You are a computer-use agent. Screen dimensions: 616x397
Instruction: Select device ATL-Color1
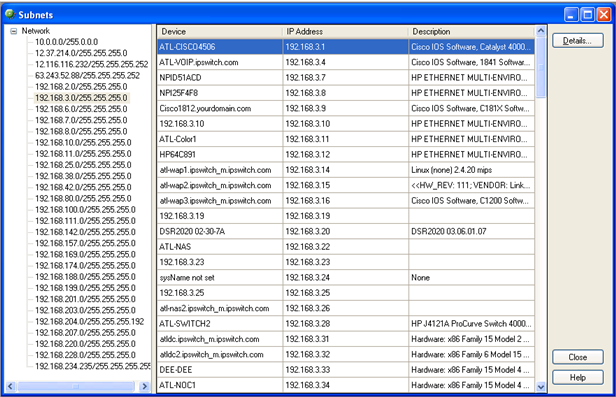click(x=178, y=139)
